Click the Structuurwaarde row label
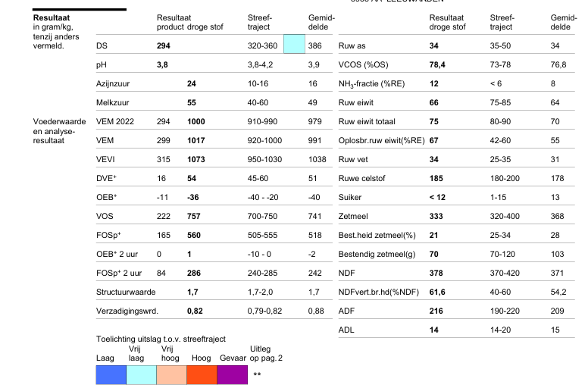Screen dimensions: 588x391 point(126,292)
